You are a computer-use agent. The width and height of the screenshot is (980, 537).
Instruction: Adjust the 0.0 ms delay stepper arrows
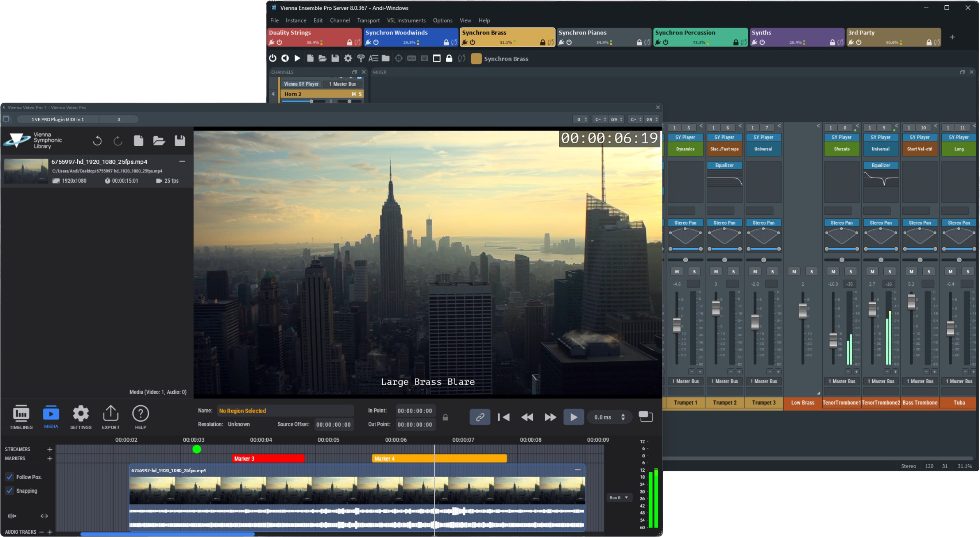coord(623,417)
